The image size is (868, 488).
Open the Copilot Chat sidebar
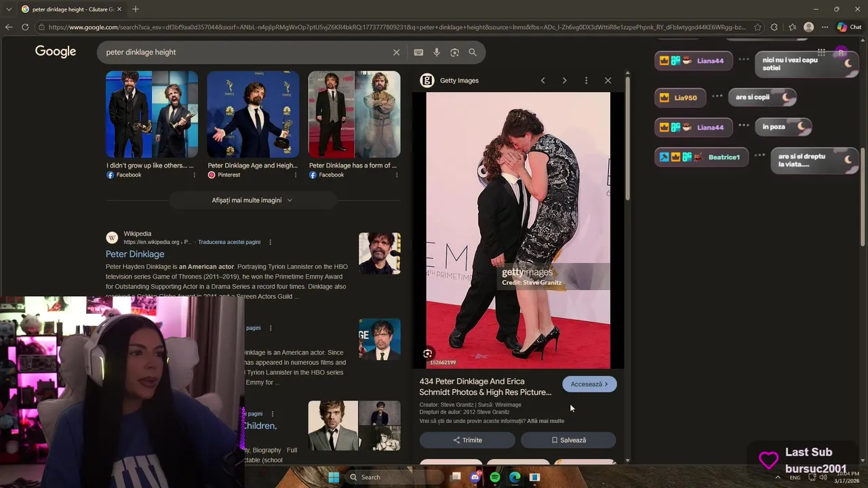[849, 27]
